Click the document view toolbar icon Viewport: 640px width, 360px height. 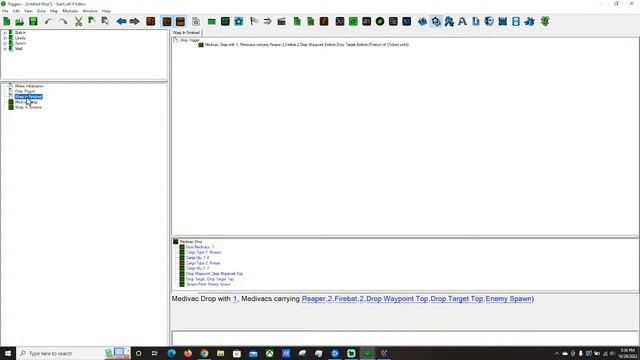coord(196,21)
